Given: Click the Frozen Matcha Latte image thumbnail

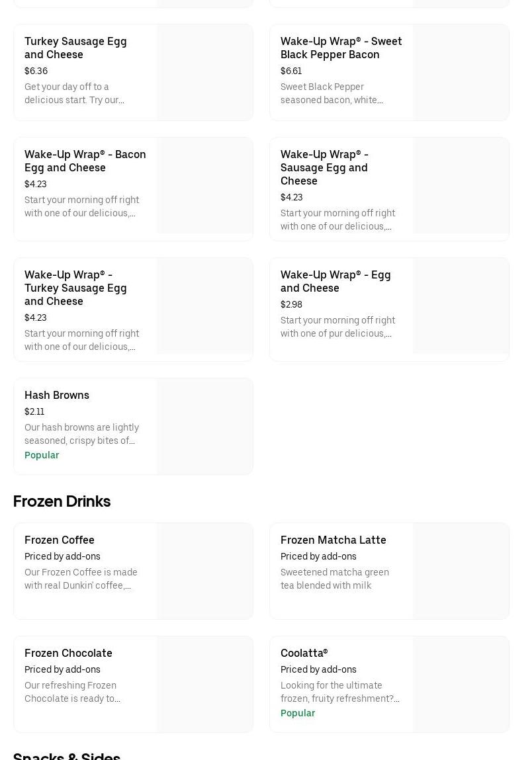Looking at the screenshot, I should 461,571.
